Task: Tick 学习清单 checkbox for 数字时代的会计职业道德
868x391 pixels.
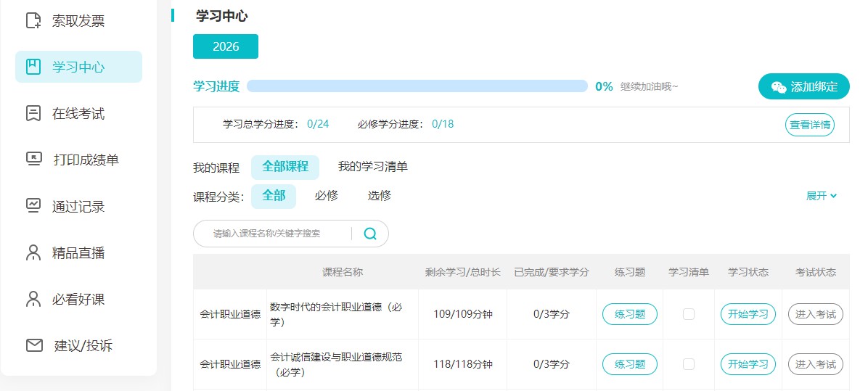Action: (x=689, y=314)
